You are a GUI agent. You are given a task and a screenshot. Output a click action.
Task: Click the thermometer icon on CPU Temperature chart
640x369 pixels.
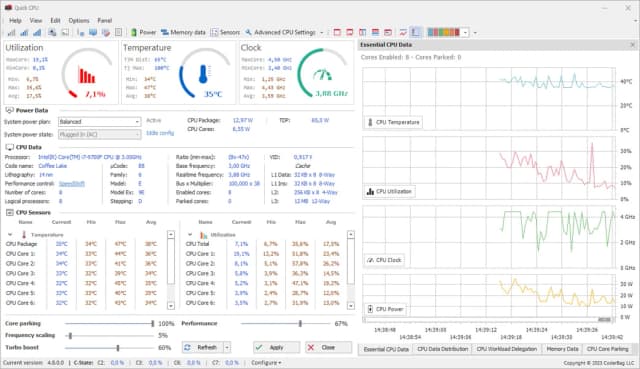coord(370,122)
